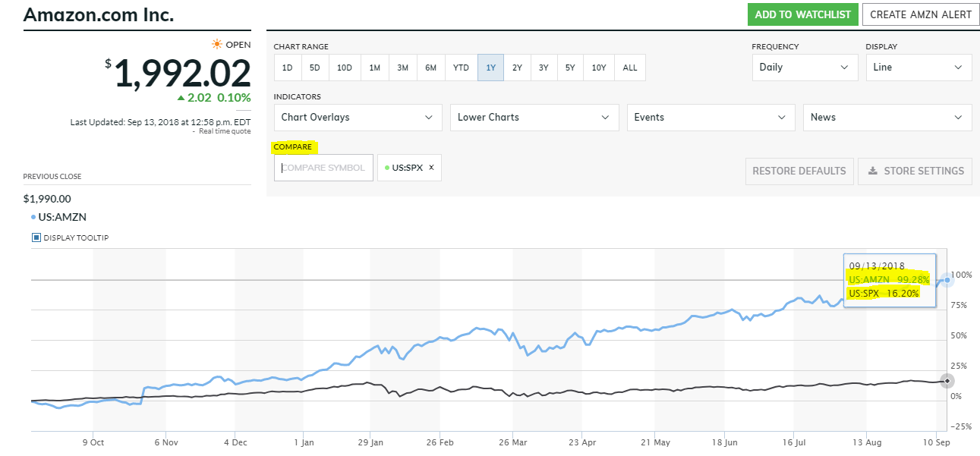
Task: Click the US:AMZN legend label
Action: pos(62,217)
